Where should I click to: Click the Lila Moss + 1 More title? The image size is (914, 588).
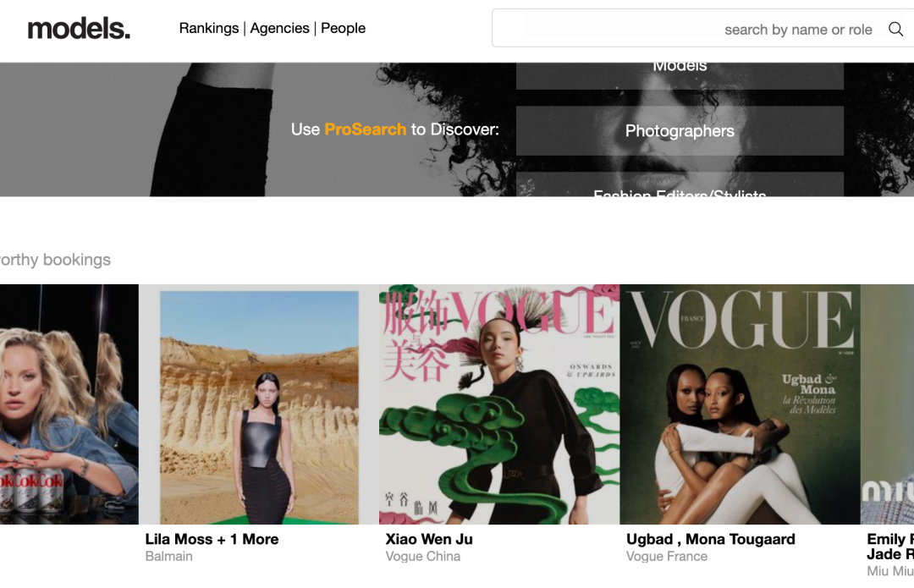212,539
